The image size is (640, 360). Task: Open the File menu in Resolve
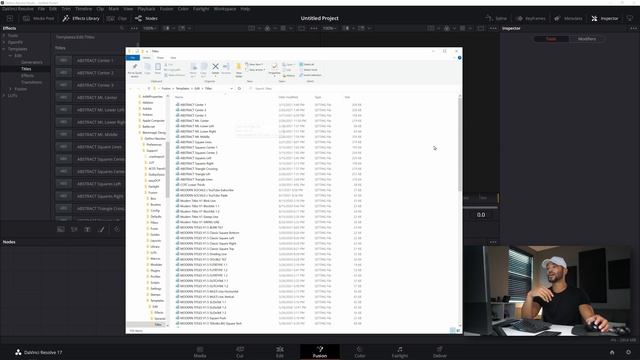(41, 9)
